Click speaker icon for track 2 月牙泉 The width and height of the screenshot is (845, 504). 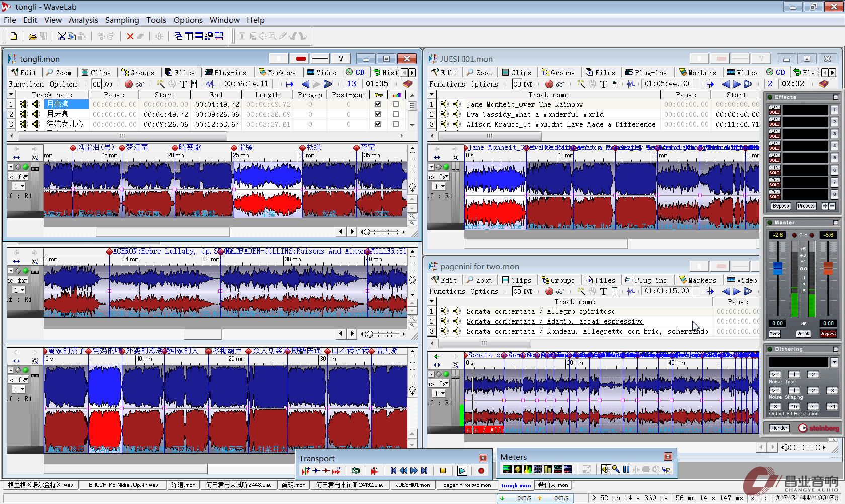coord(36,114)
